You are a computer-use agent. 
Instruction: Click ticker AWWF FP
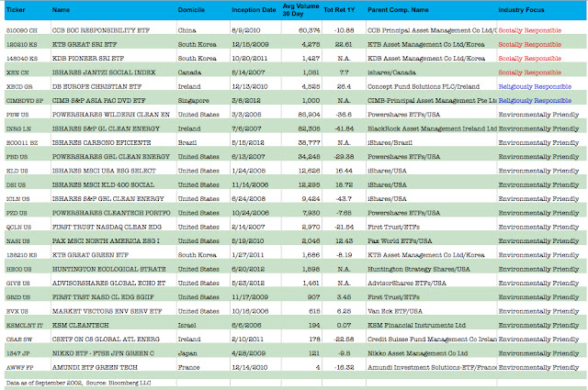19,368
